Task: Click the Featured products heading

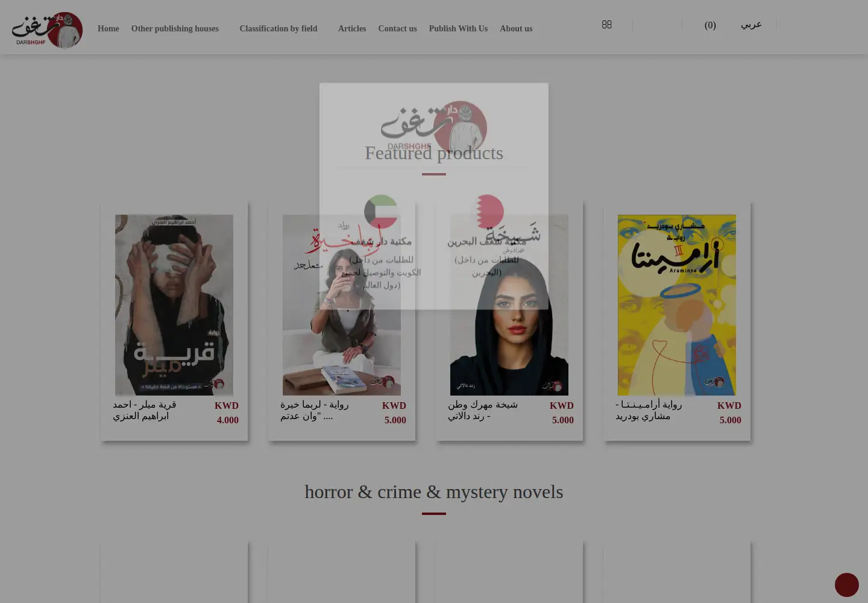Action: coord(434,153)
